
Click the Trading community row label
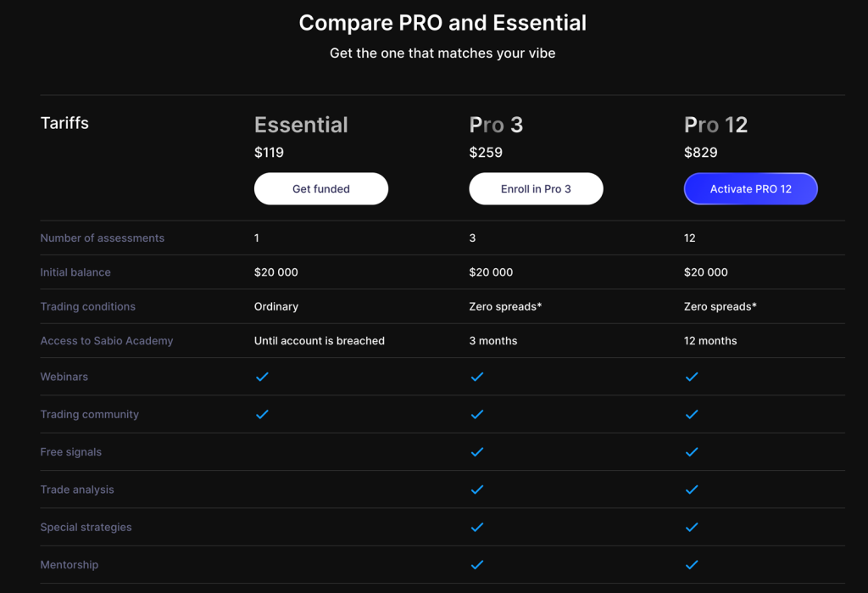tap(89, 415)
